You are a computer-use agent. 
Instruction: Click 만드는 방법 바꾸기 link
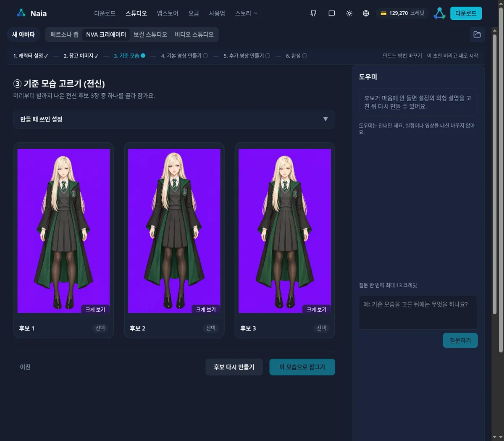coord(402,55)
